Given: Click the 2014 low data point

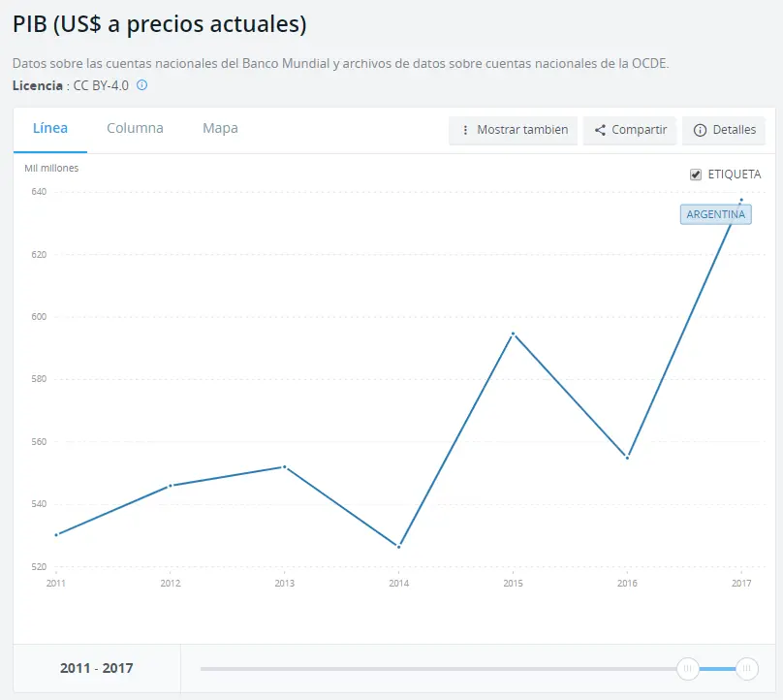Looking at the screenshot, I should 398,547.
